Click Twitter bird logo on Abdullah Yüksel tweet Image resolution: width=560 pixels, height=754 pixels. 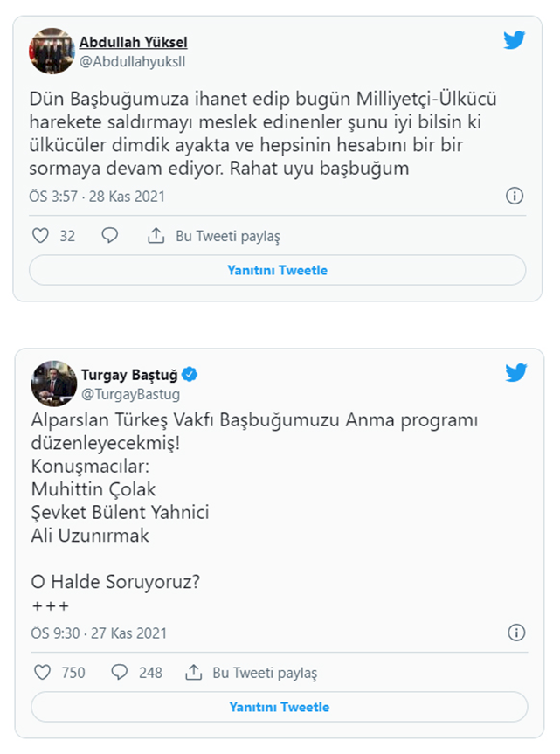(515, 41)
